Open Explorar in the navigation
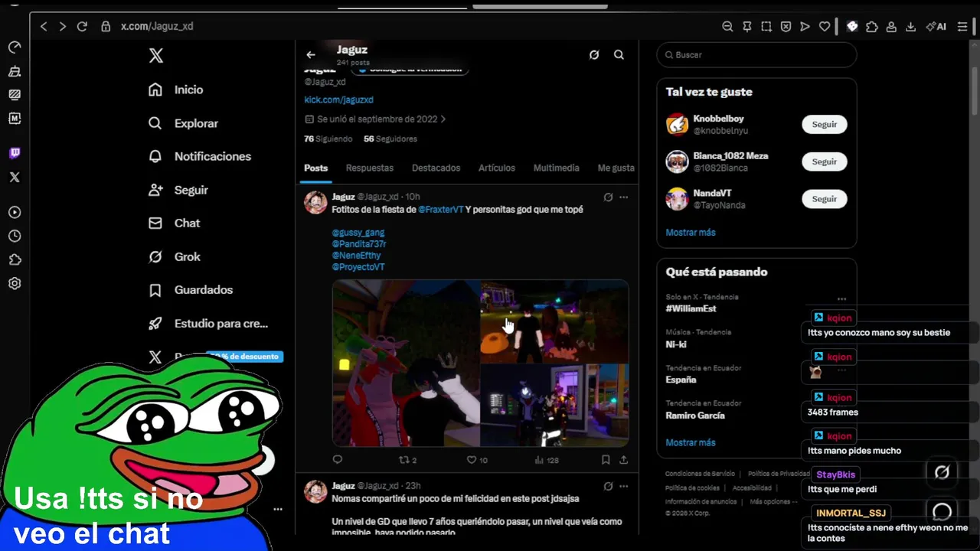 183,123
